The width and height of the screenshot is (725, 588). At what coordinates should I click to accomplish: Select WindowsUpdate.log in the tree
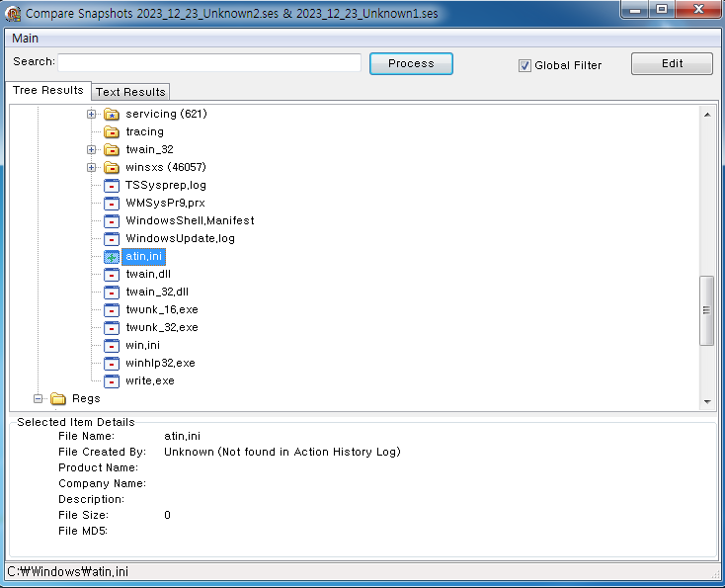coord(180,239)
